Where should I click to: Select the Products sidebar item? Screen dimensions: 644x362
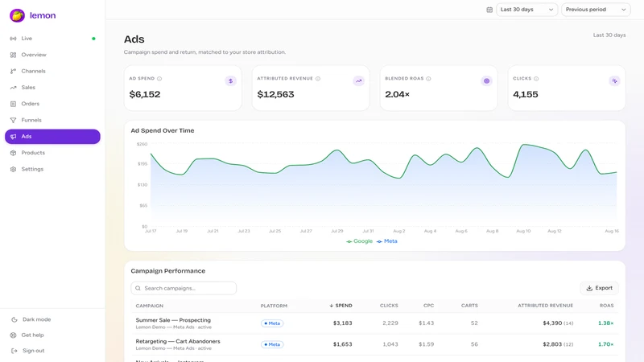pyautogui.click(x=52, y=153)
